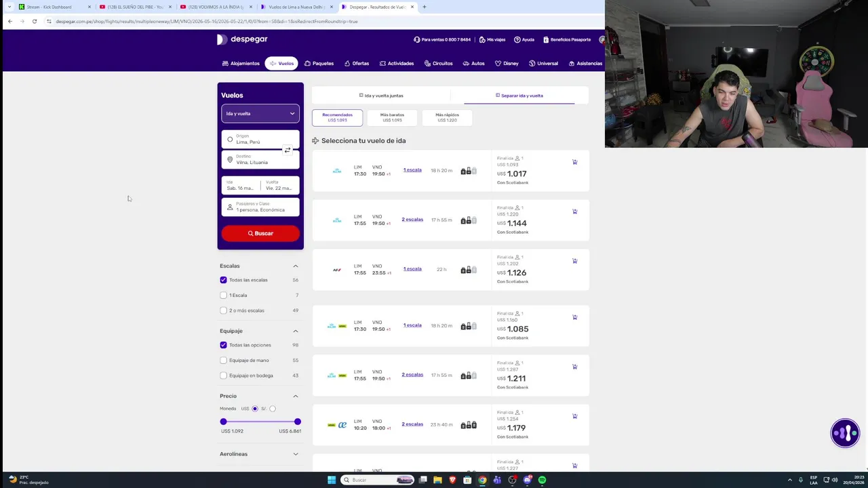Sort by Más baratos
This screenshot has width=868, height=488.
coord(392,117)
